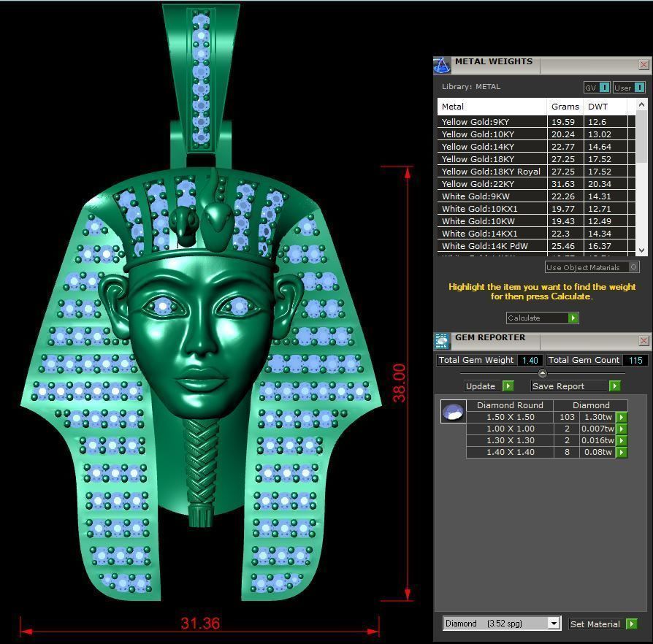Click the green arrow beside Save Report
The width and height of the screenshot is (653, 644).
tap(615, 386)
